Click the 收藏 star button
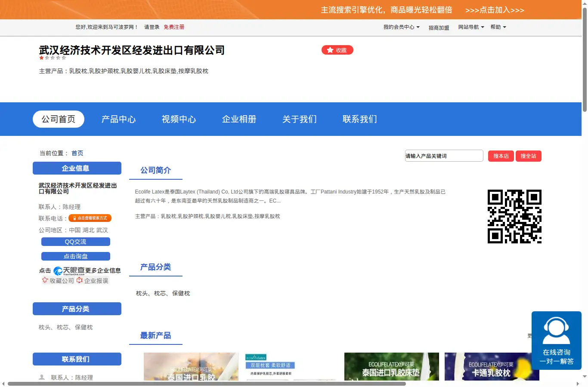Viewport: 588px width, 387px height. [337, 50]
